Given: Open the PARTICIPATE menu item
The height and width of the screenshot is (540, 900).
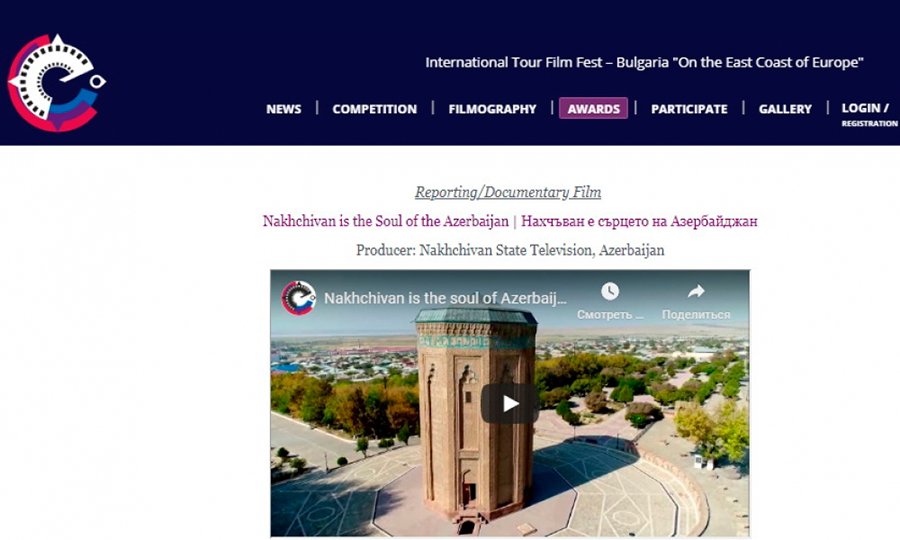Looking at the screenshot, I should click(x=689, y=108).
